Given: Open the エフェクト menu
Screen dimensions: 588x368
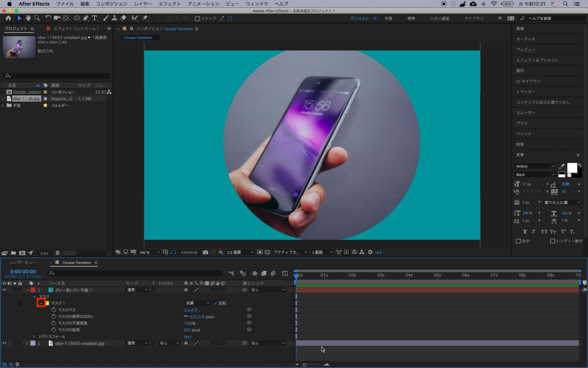Looking at the screenshot, I should (x=169, y=3).
